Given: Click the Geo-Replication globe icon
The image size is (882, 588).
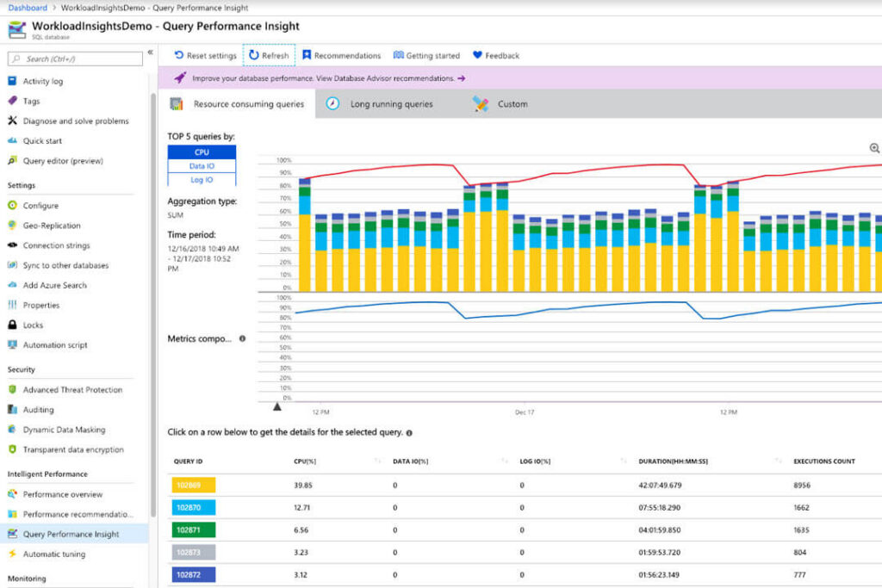Looking at the screenshot, I should pyautogui.click(x=12, y=225).
